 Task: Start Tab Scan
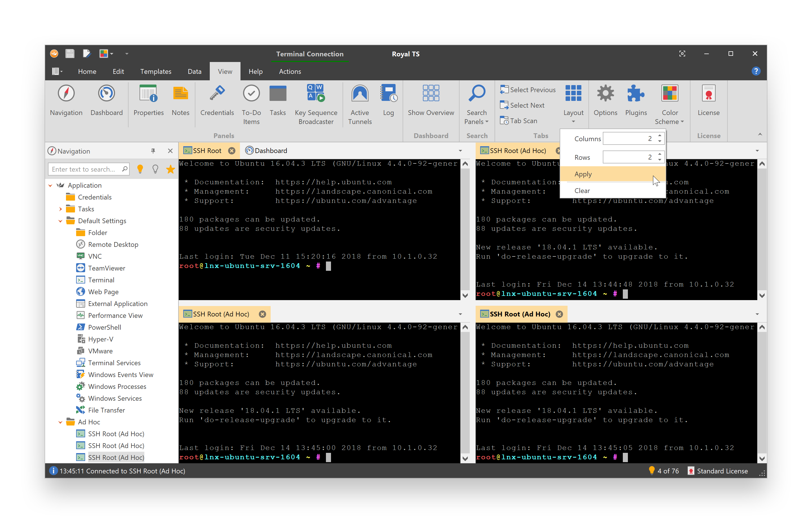pos(518,121)
